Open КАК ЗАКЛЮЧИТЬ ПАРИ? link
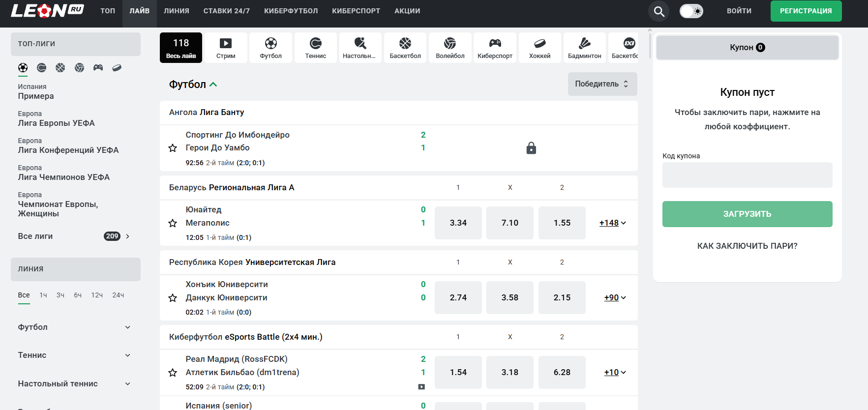 tap(748, 246)
